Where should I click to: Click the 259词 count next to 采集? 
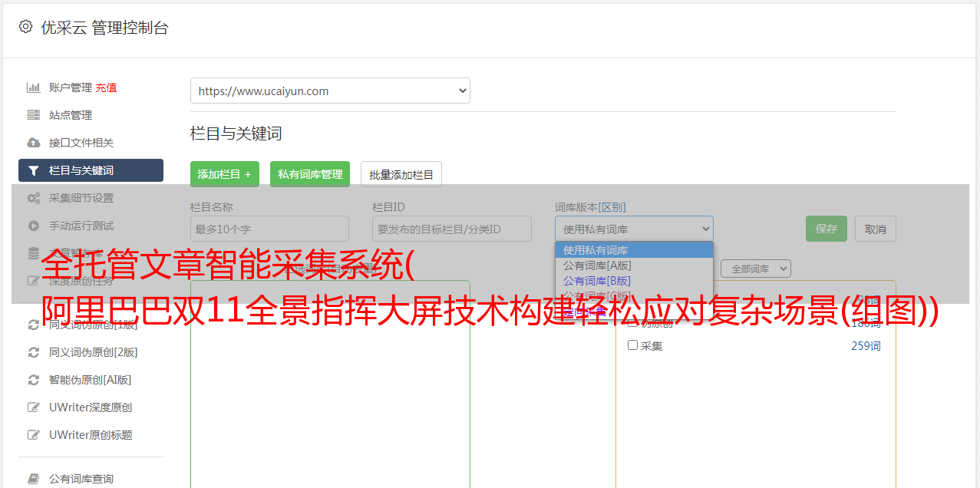[x=866, y=346]
